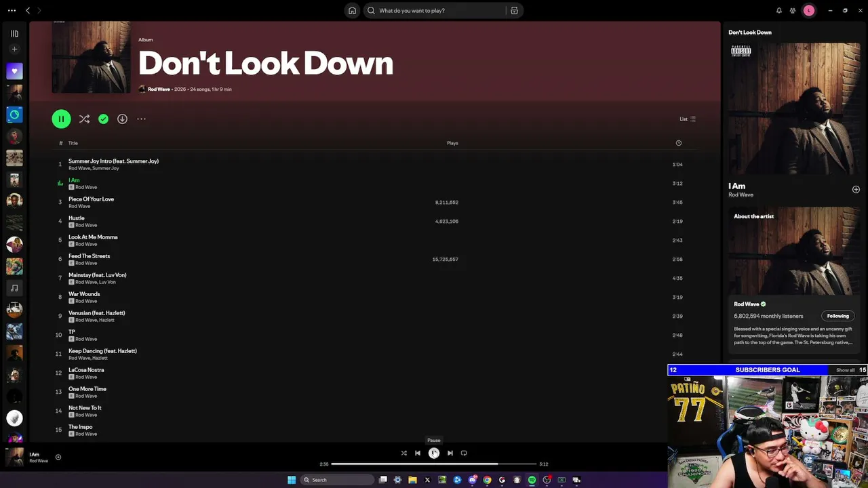Viewport: 868px width, 488px height.
Task: Sort tracks by the Title column header
Action: pyautogui.click(x=73, y=143)
